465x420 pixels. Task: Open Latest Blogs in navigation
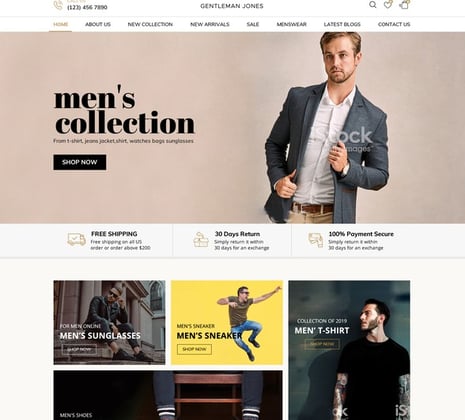(x=342, y=24)
